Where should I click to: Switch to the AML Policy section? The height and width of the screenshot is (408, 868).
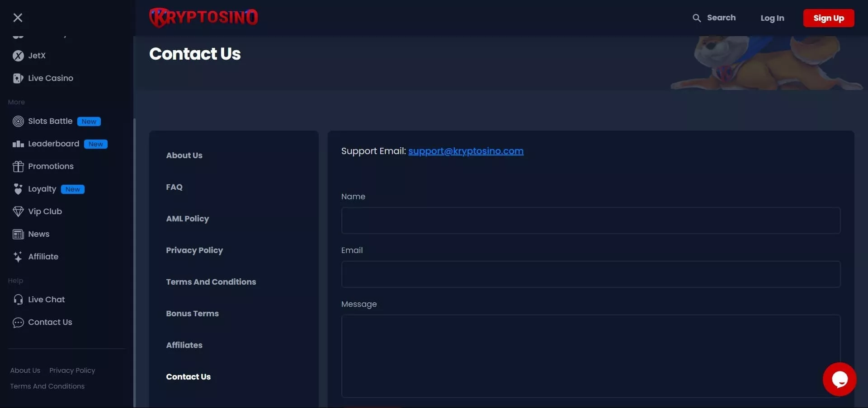[187, 219]
